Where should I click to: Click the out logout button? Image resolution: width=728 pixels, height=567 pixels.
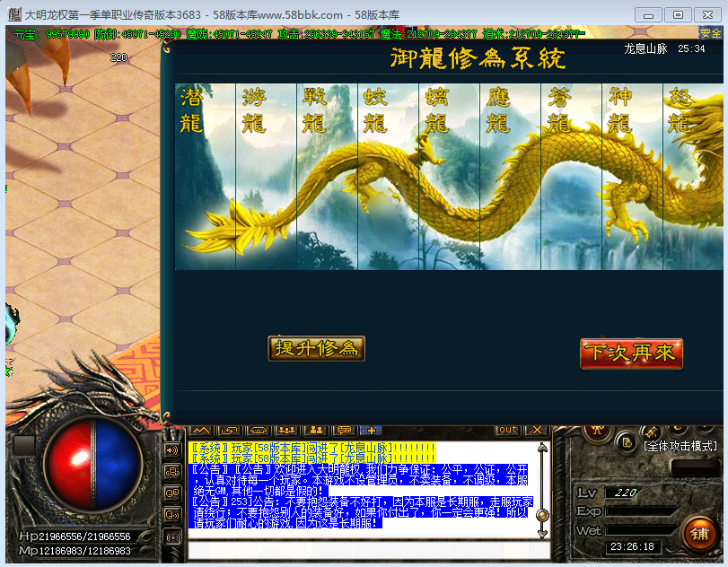pyautogui.click(x=507, y=430)
